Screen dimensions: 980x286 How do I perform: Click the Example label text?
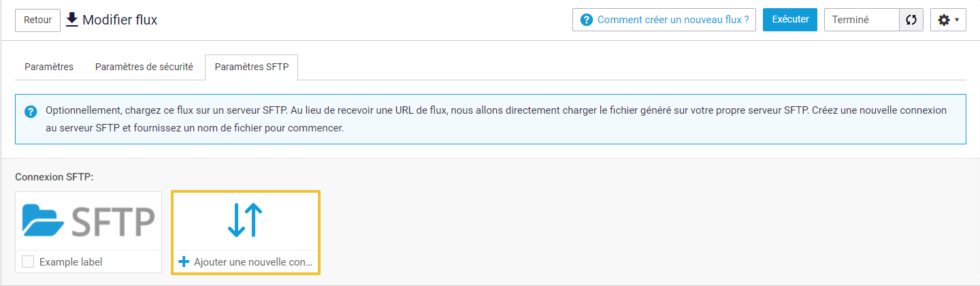(x=71, y=261)
